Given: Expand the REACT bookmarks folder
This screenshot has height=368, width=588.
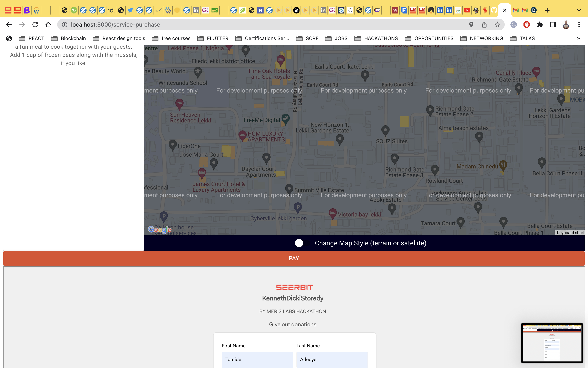Looking at the screenshot, I should (32, 38).
